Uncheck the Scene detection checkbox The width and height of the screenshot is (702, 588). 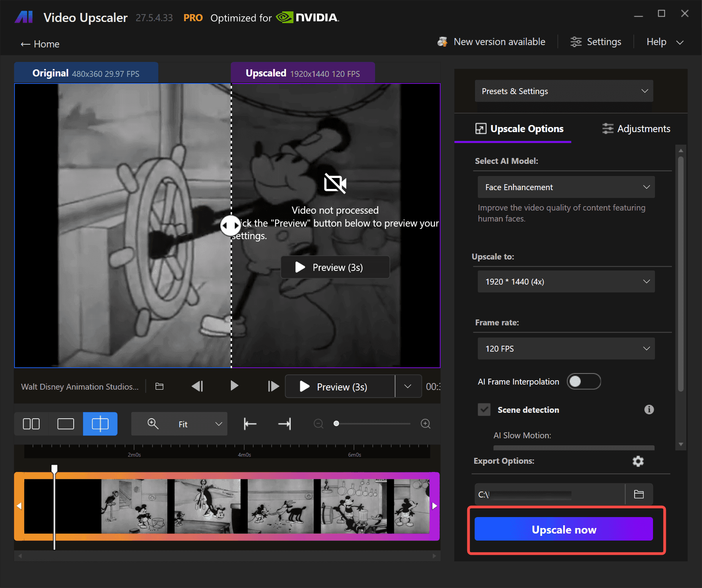point(484,410)
